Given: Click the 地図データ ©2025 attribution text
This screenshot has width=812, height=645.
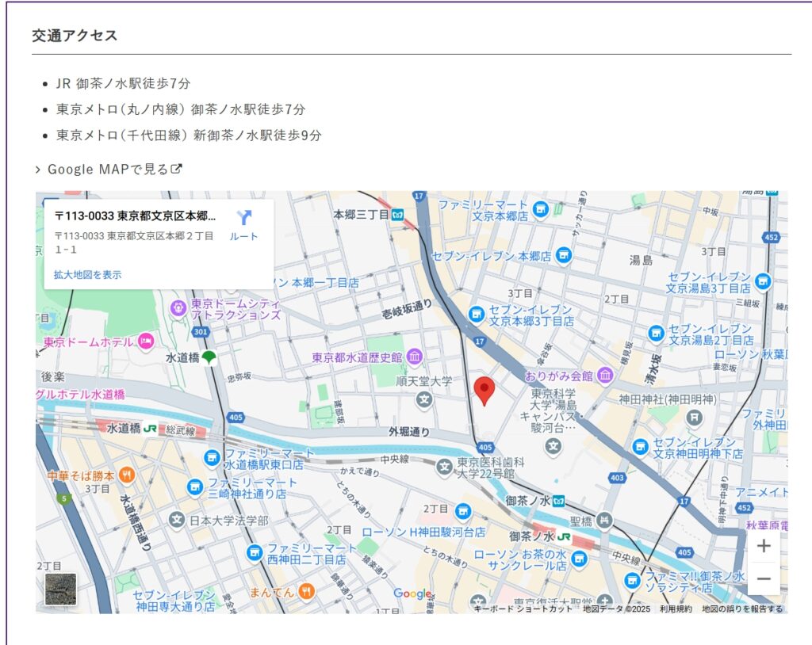Looking at the screenshot, I should [616, 609].
